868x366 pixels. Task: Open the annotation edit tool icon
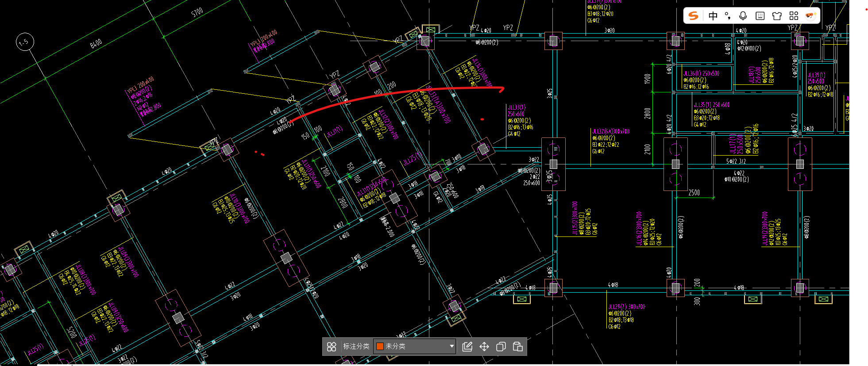[x=467, y=347]
